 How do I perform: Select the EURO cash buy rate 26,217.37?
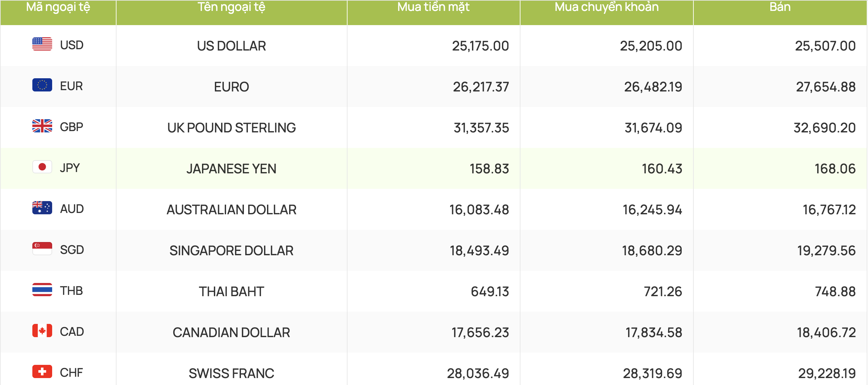[481, 87]
